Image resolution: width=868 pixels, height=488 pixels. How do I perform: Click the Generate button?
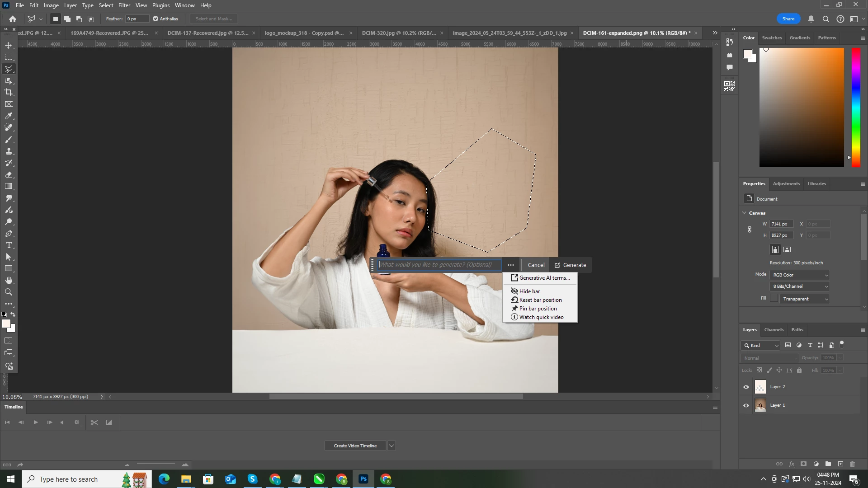[571, 265]
